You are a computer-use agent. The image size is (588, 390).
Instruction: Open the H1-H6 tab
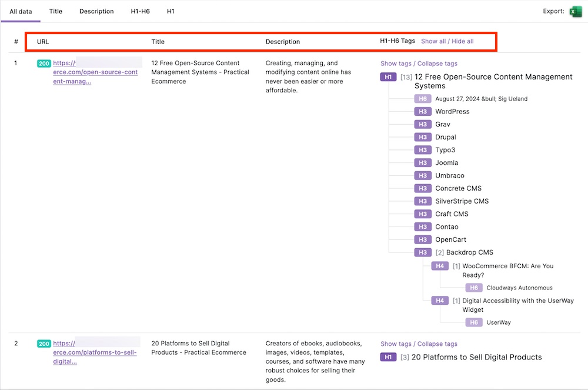click(140, 11)
